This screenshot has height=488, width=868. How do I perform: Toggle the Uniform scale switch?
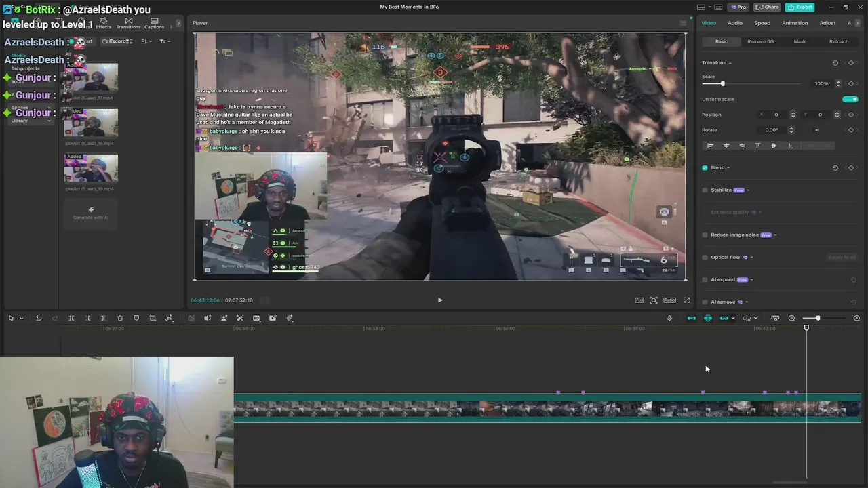pos(850,99)
